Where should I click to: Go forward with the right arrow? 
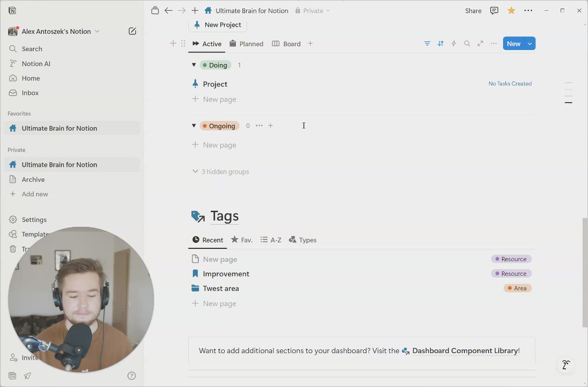pyautogui.click(x=182, y=11)
